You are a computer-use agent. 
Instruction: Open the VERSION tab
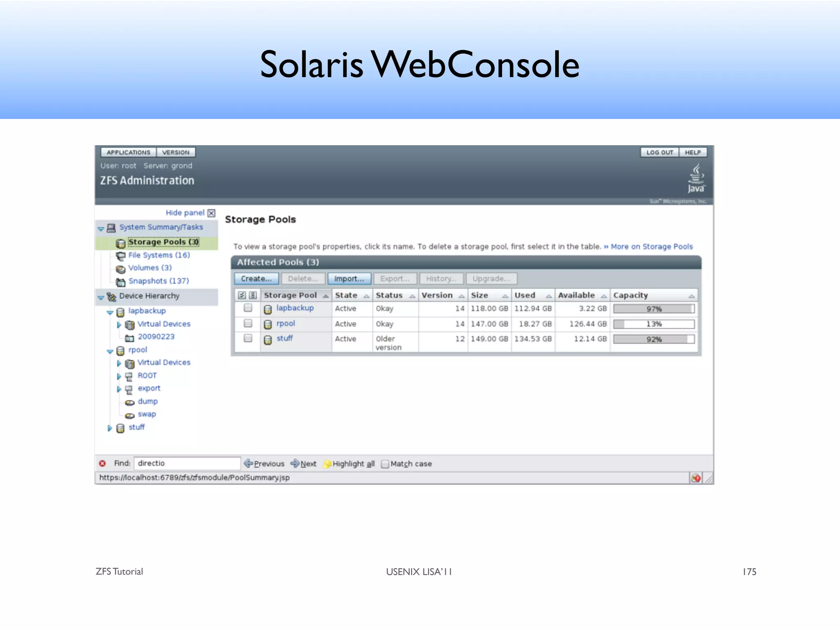(176, 153)
